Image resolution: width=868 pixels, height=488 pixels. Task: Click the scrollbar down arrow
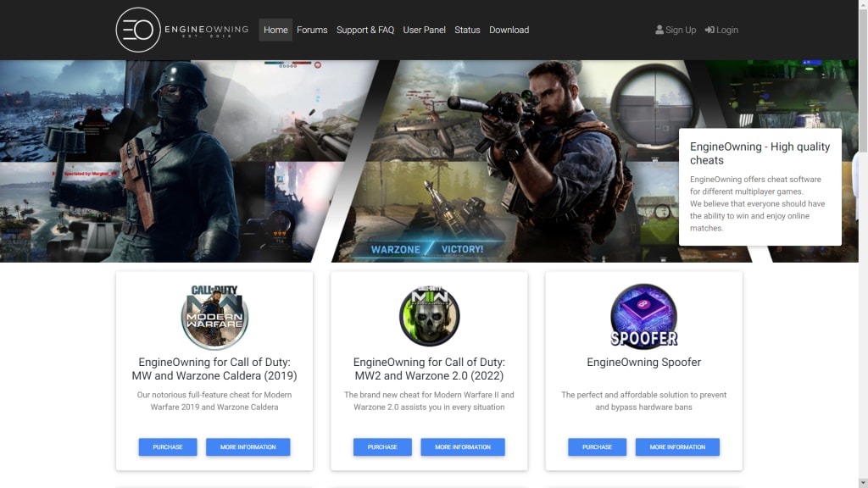click(x=863, y=484)
